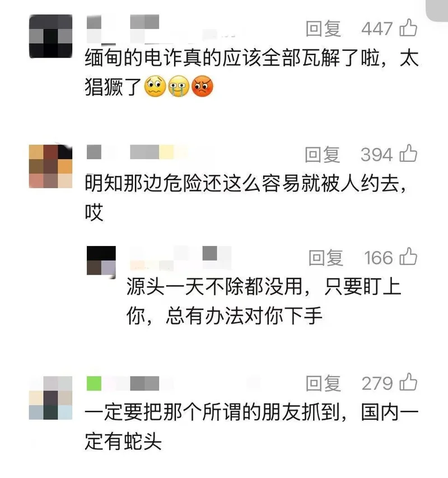448x478 pixels.
Task: Tap thumbs-up on the 394-like comment
Action: [x=408, y=154]
